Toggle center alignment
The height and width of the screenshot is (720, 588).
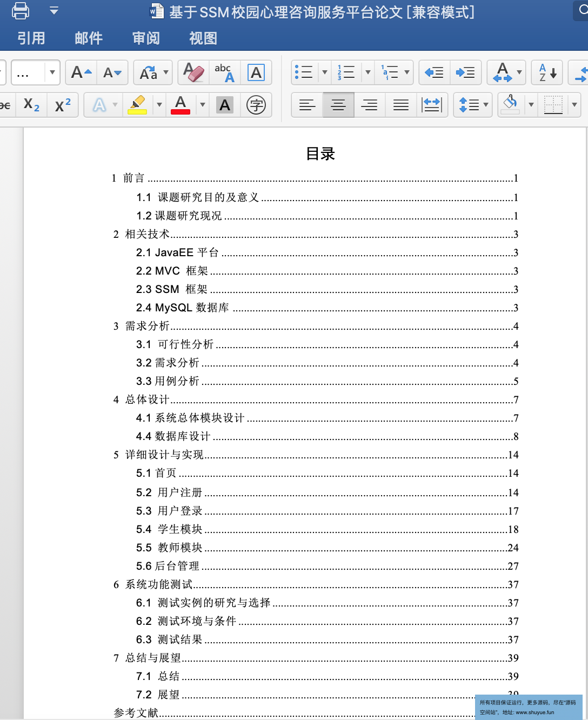pyautogui.click(x=338, y=105)
